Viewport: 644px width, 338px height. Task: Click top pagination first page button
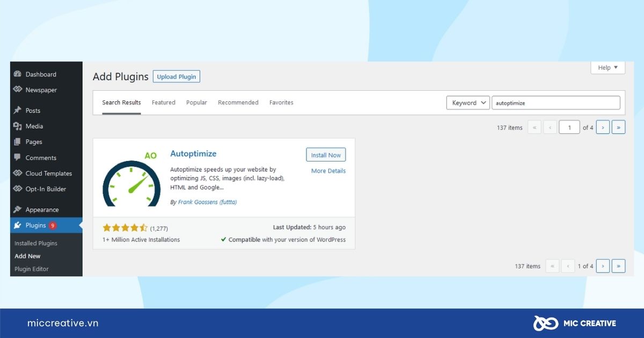[x=535, y=127]
